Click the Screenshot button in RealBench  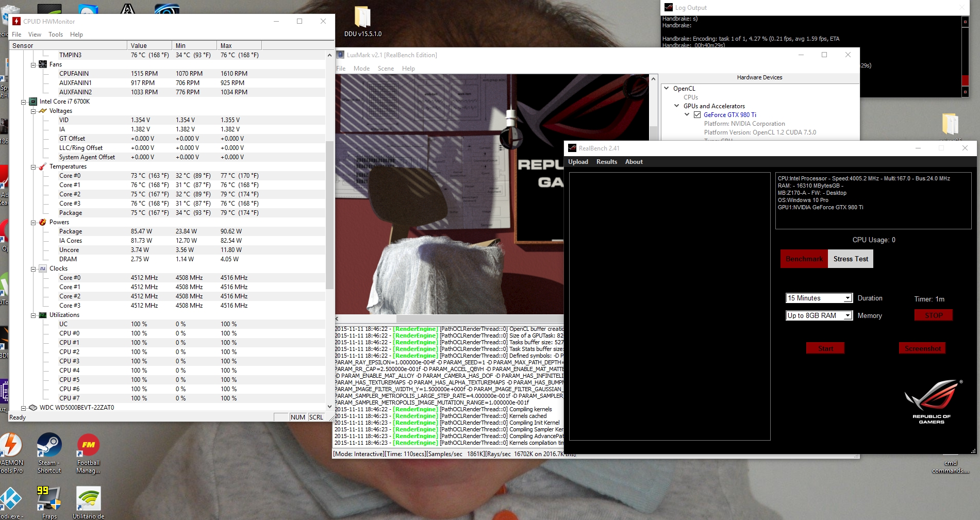(922, 348)
